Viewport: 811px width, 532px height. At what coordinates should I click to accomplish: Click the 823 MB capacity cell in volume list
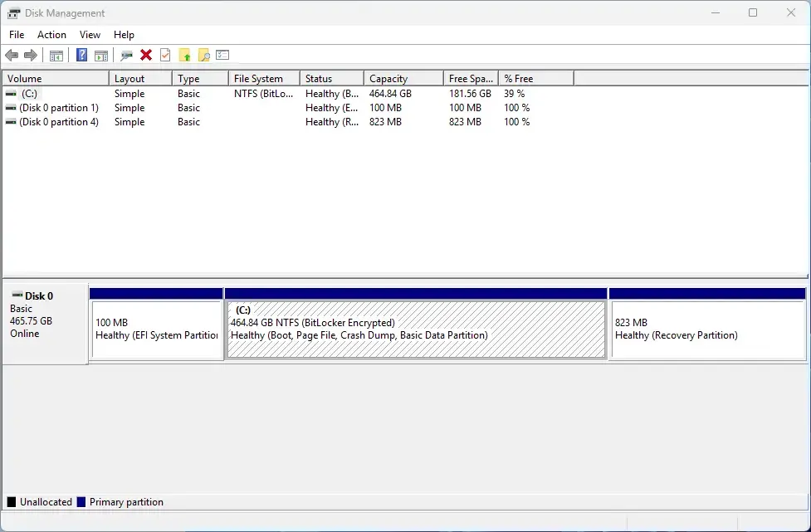point(385,122)
